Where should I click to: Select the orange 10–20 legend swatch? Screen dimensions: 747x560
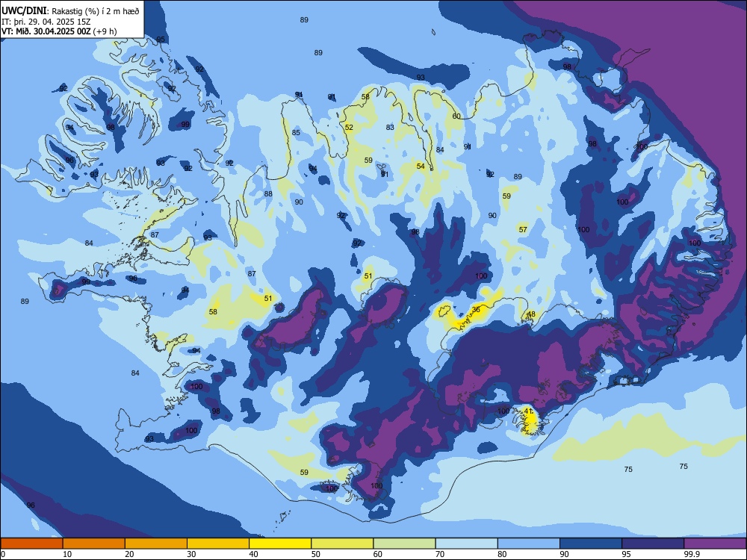(94, 544)
